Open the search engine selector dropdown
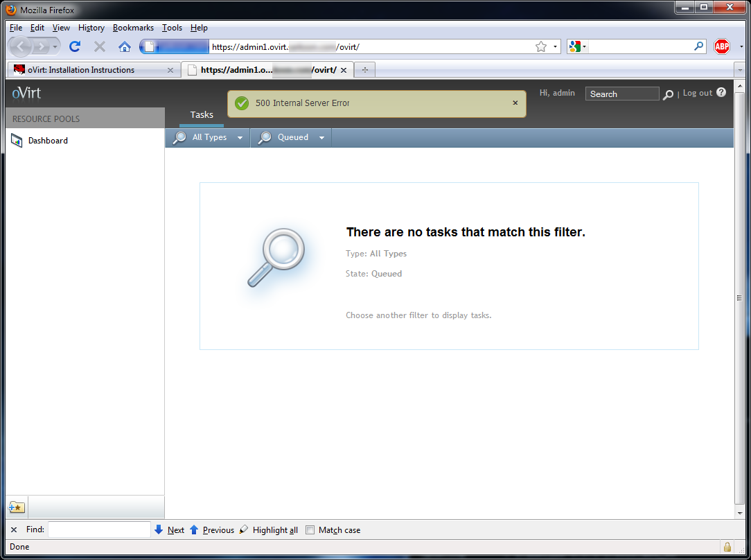 pos(577,46)
